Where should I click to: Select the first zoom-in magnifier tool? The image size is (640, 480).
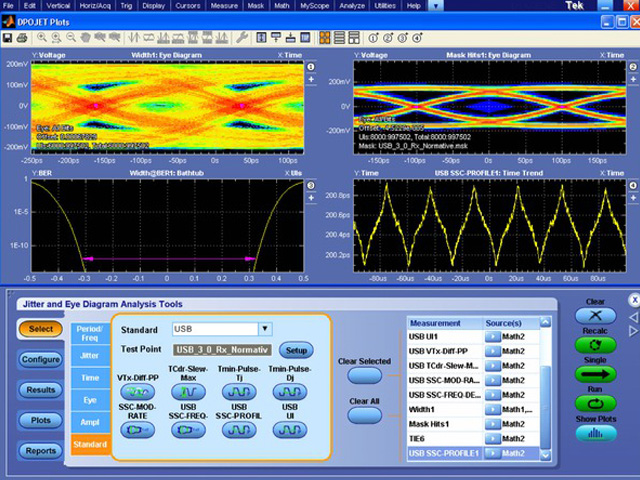click(x=42, y=38)
